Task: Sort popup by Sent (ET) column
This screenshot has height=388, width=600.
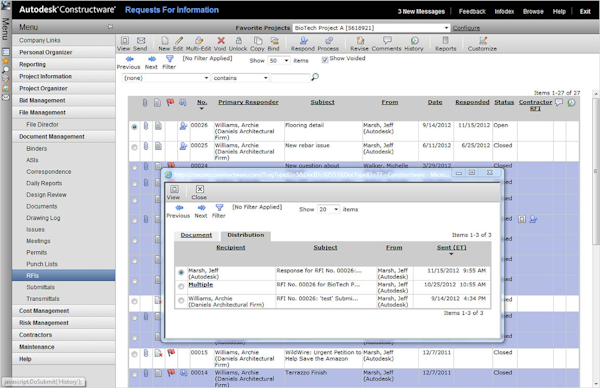Action: [x=452, y=248]
